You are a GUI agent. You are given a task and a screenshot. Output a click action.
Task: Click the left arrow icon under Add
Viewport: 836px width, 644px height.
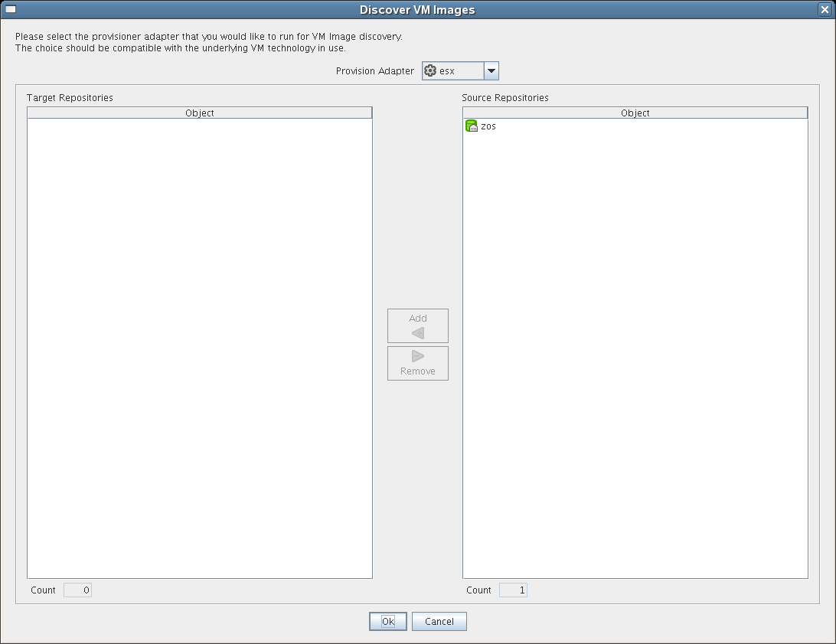click(418, 333)
